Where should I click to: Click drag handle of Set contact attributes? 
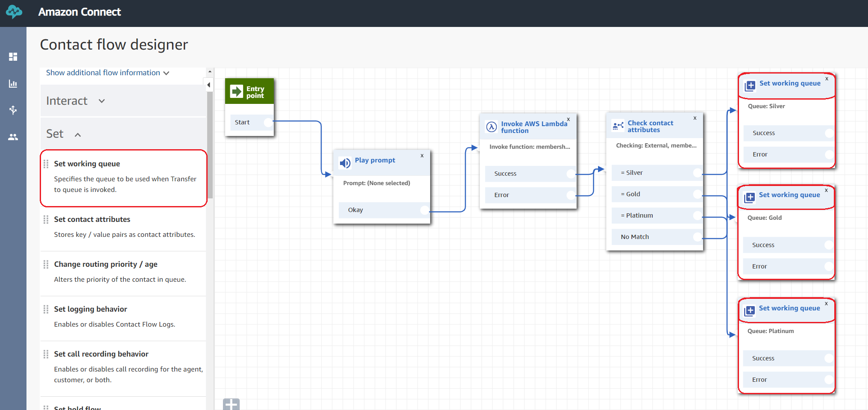click(46, 220)
